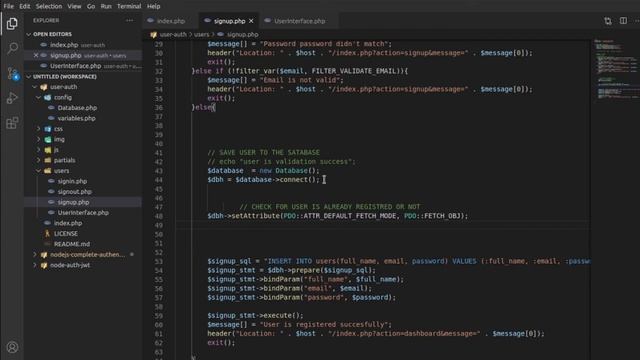640x360 pixels.
Task: Close the signup.php tab
Action: [251, 21]
